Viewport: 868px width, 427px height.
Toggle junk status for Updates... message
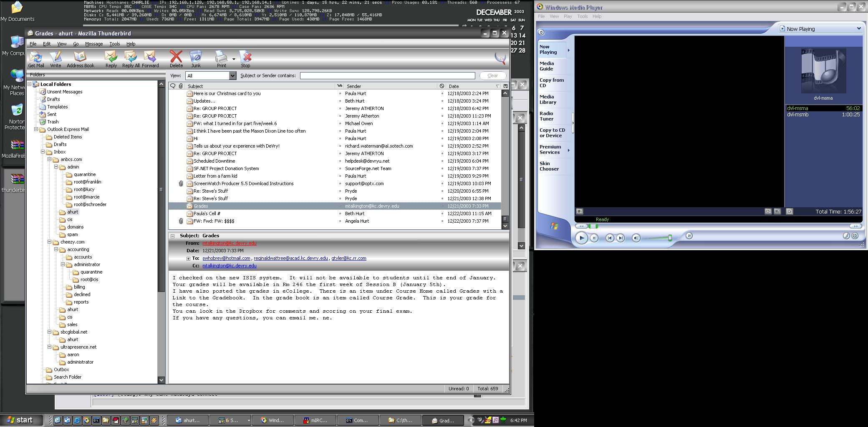tap(442, 101)
